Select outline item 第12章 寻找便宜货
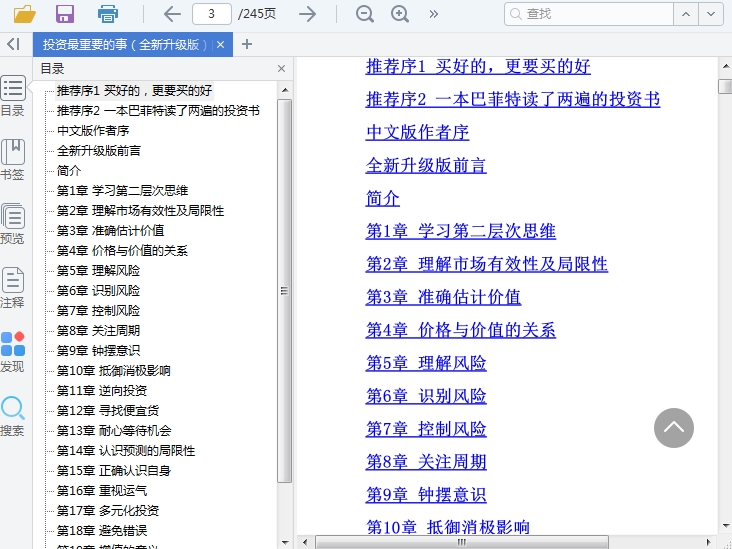The image size is (732, 549). click(x=108, y=410)
